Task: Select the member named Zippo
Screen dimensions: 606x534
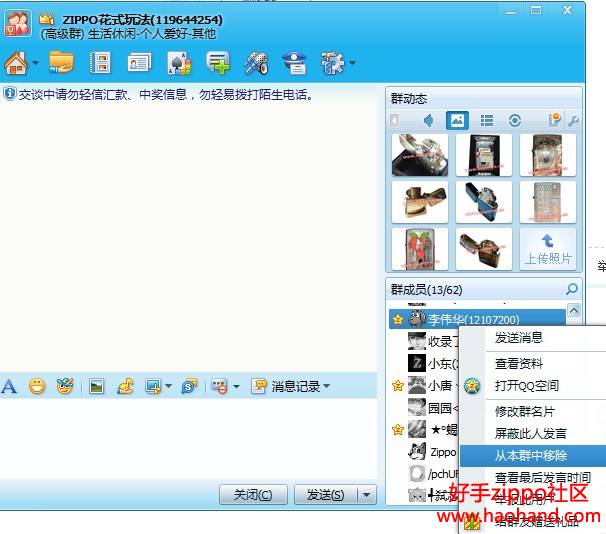Action: point(424,452)
